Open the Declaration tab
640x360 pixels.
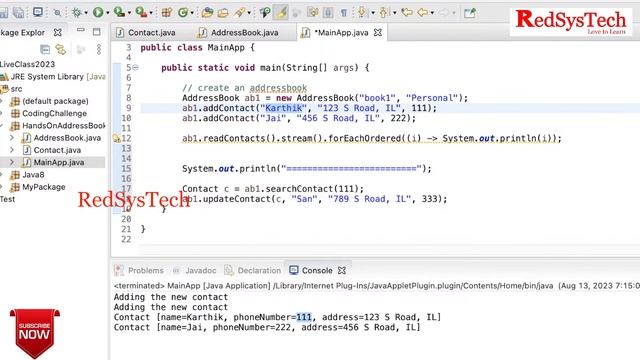(x=253, y=271)
